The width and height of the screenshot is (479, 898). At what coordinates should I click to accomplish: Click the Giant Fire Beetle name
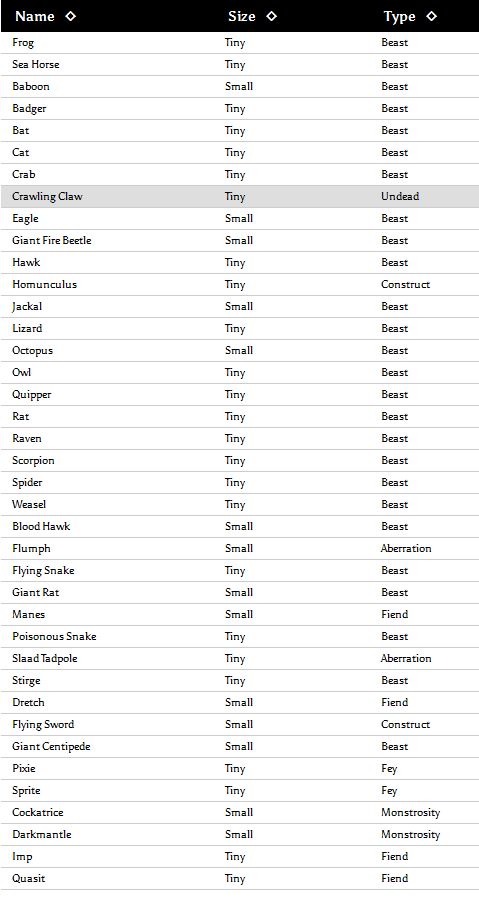(x=52, y=241)
